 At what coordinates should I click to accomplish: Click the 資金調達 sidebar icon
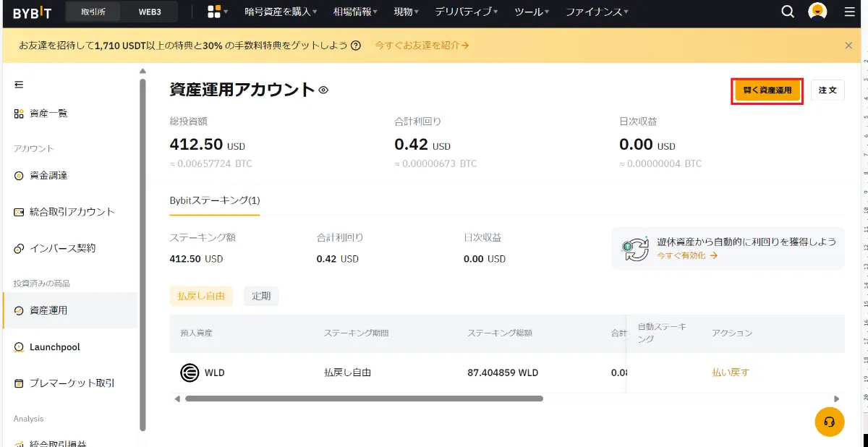(x=19, y=176)
